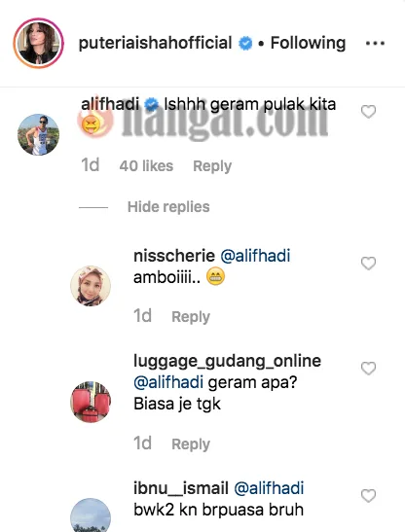Like luggage_gudang_online's reply heart icon
The width and height of the screenshot is (405, 532).
[368, 369]
